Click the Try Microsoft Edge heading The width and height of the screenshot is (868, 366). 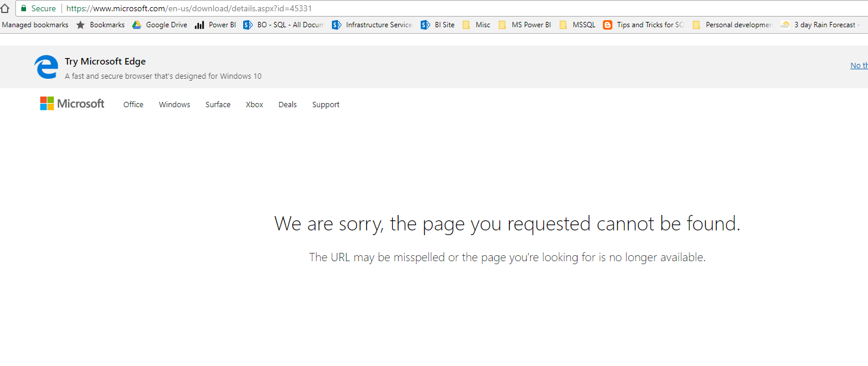pos(105,62)
